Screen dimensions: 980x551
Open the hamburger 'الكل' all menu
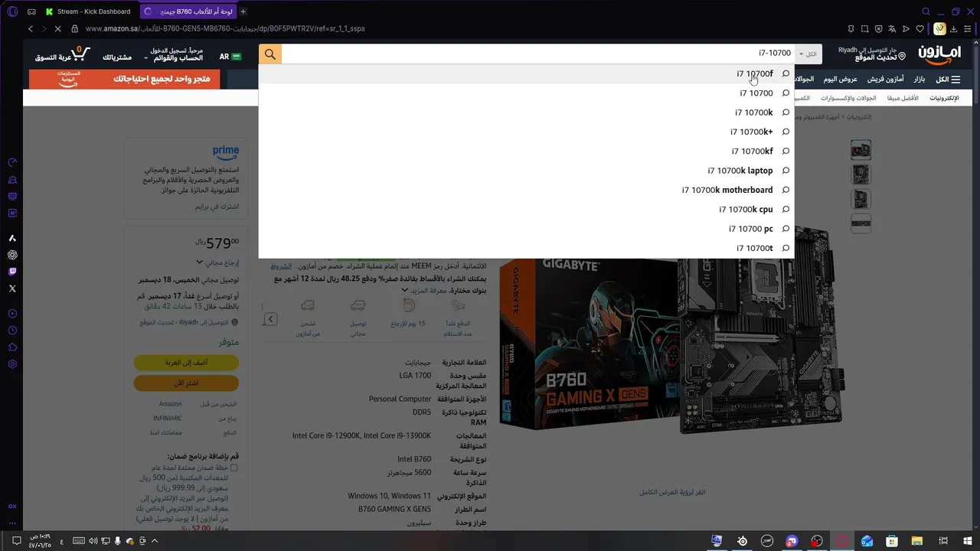(948, 80)
